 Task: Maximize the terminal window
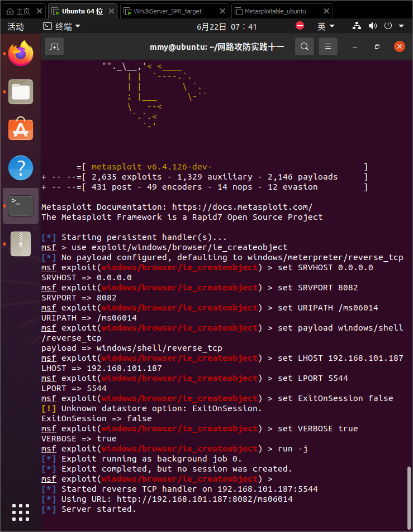point(377,47)
